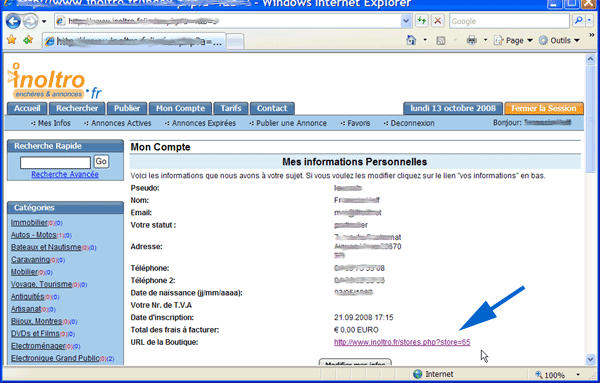Open the Electroménager category
The image size is (600, 383).
pos(38,346)
